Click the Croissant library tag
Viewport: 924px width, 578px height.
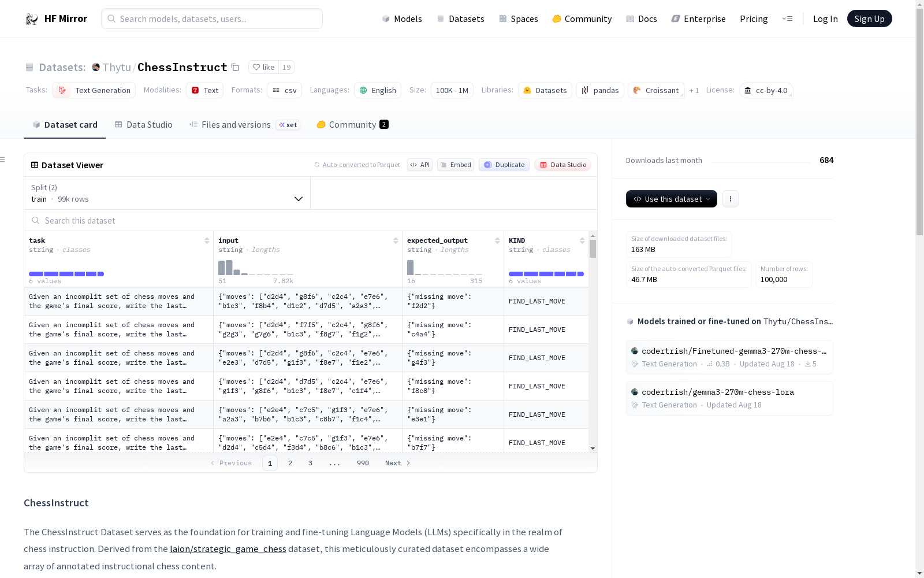click(x=656, y=90)
